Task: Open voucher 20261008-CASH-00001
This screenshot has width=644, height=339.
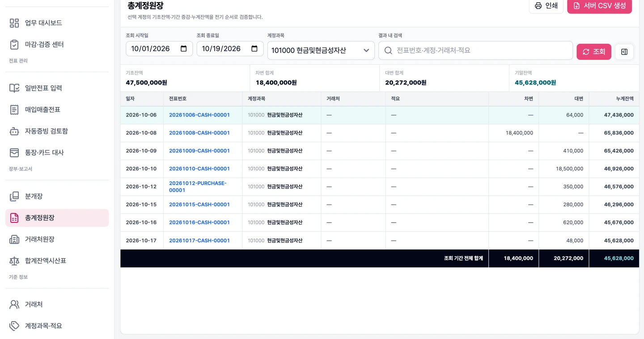Action: coord(199,133)
